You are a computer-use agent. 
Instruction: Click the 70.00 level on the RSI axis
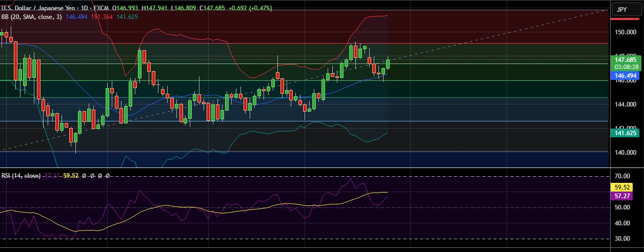click(623, 176)
